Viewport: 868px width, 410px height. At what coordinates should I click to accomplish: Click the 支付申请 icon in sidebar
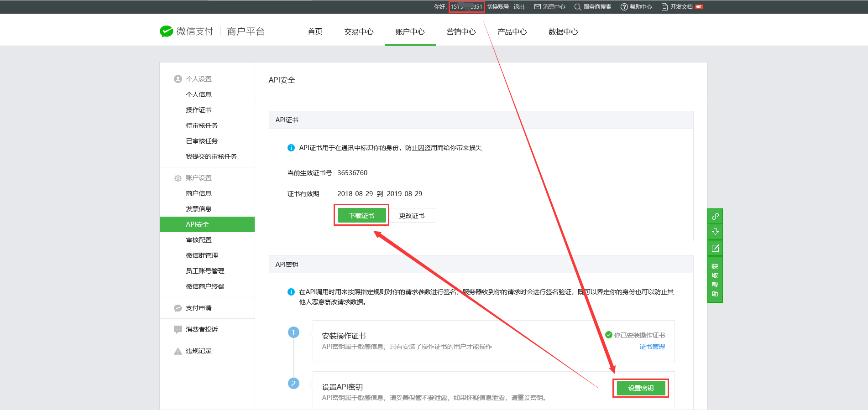(x=178, y=308)
